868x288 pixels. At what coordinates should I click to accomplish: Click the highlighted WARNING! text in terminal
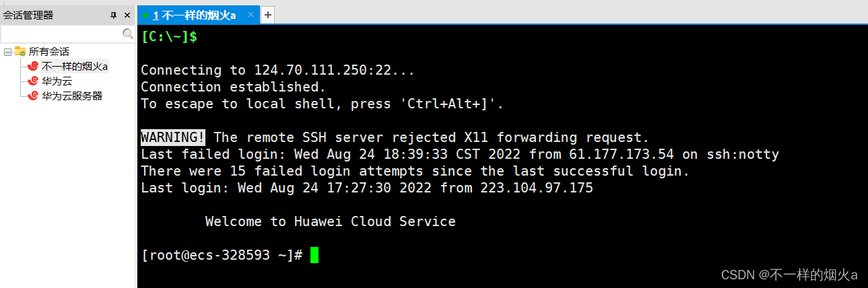173,137
